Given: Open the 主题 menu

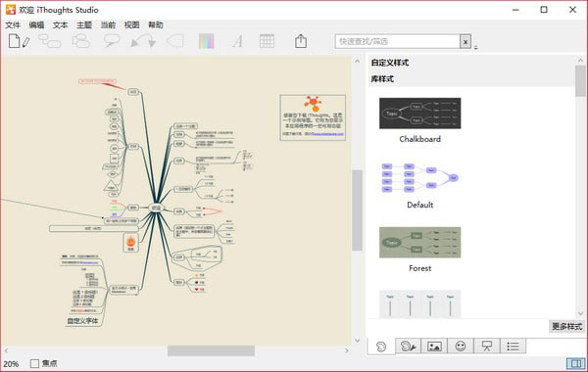Looking at the screenshot, I should [x=84, y=25].
